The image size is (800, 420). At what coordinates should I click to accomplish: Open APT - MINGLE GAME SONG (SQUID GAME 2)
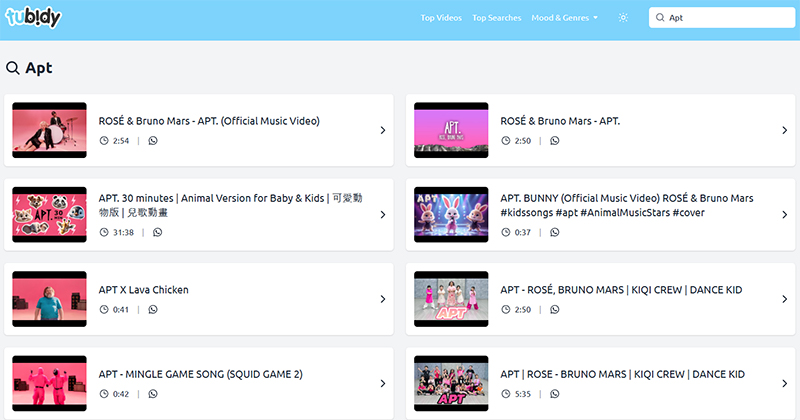point(201,374)
